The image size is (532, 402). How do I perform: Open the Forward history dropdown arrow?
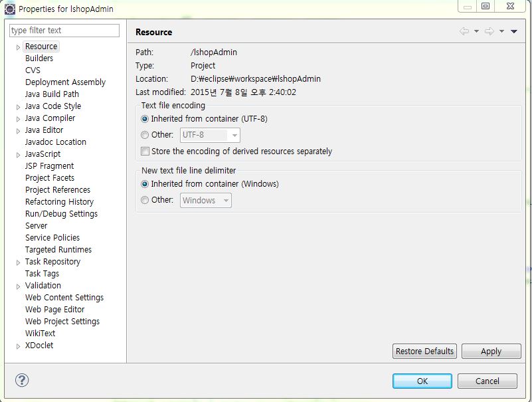[x=501, y=32]
